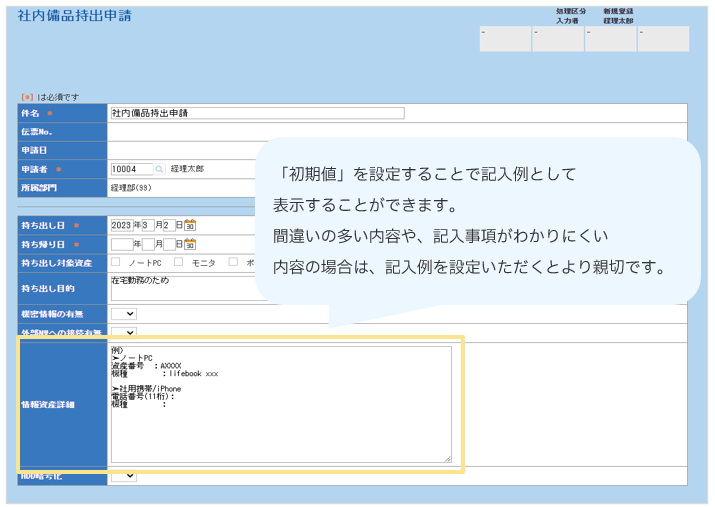Click the 申請者 ID field showing 10004
The image size is (715, 507).
[131, 169]
